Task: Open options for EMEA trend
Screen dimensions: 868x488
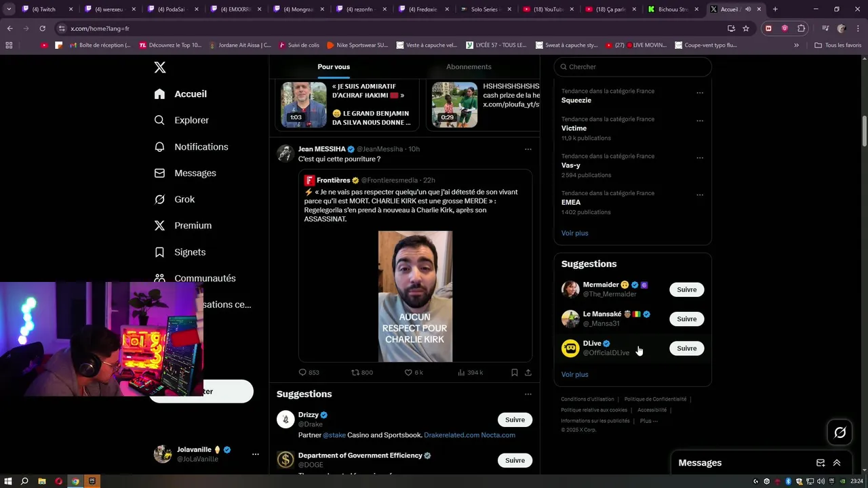Action: 700,195
